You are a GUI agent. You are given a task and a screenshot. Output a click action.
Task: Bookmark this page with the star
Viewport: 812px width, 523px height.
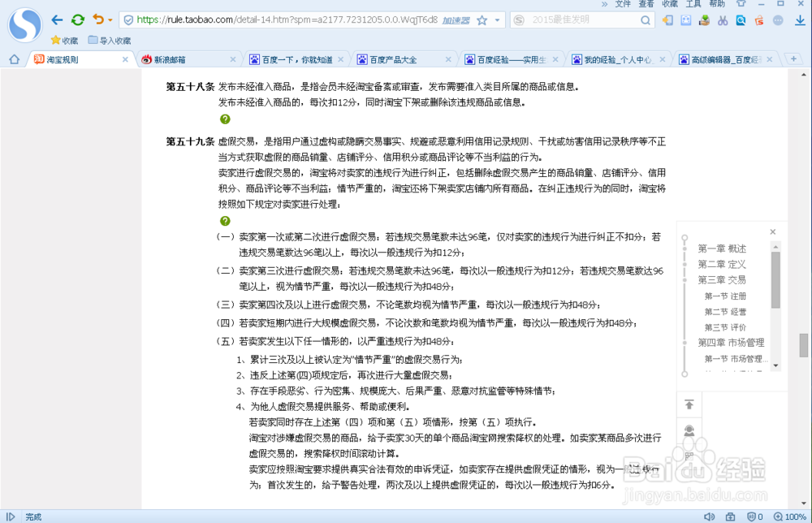pyautogui.click(x=482, y=20)
